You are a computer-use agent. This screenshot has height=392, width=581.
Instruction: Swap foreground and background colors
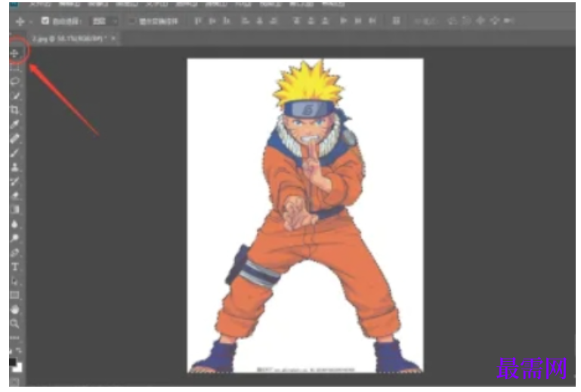coord(19,350)
